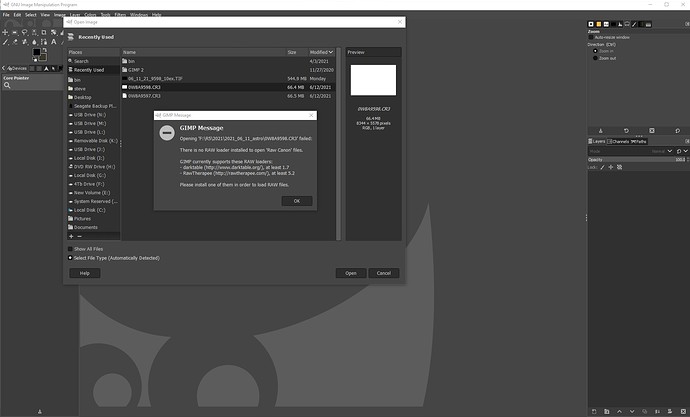Open the blend mode group switch dropdown
The height and width of the screenshot is (417, 690).
click(682, 151)
